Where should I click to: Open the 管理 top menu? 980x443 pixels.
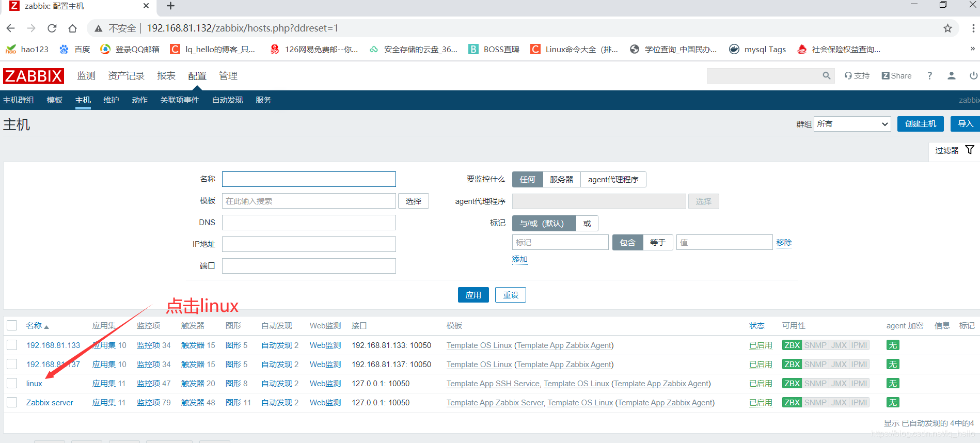pyautogui.click(x=228, y=76)
